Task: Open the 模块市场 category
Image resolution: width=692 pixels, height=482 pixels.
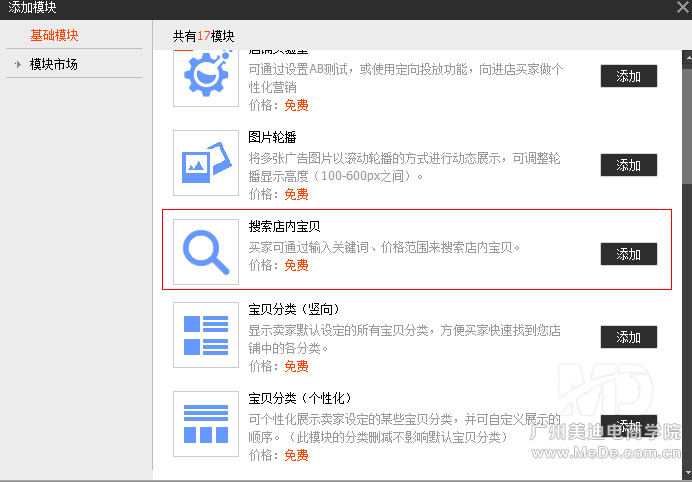Action: pos(53,64)
